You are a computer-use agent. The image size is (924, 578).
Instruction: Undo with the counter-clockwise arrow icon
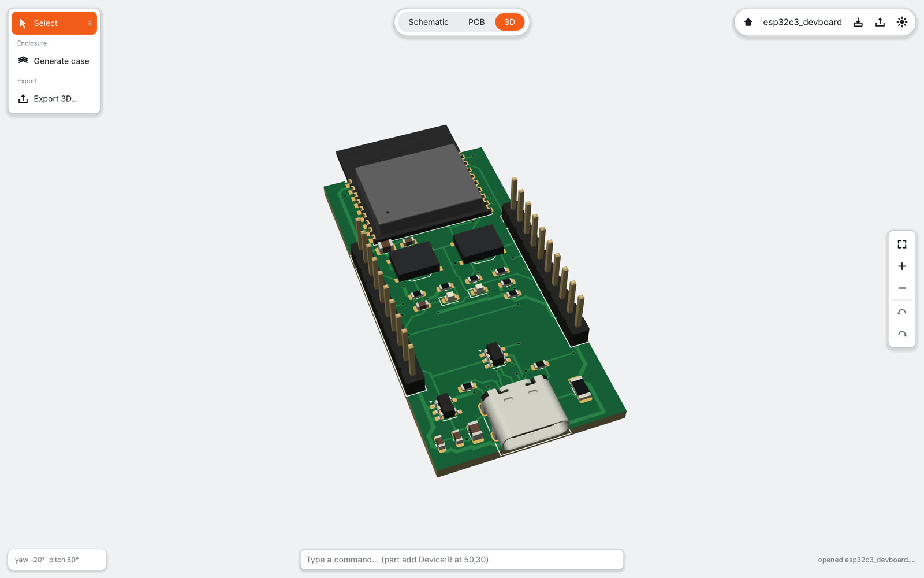pos(902,313)
